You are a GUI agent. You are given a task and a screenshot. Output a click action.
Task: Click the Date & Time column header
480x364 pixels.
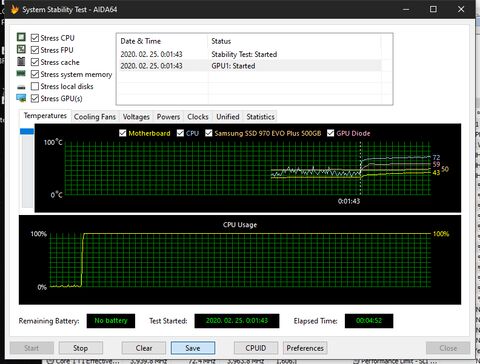click(162, 41)
